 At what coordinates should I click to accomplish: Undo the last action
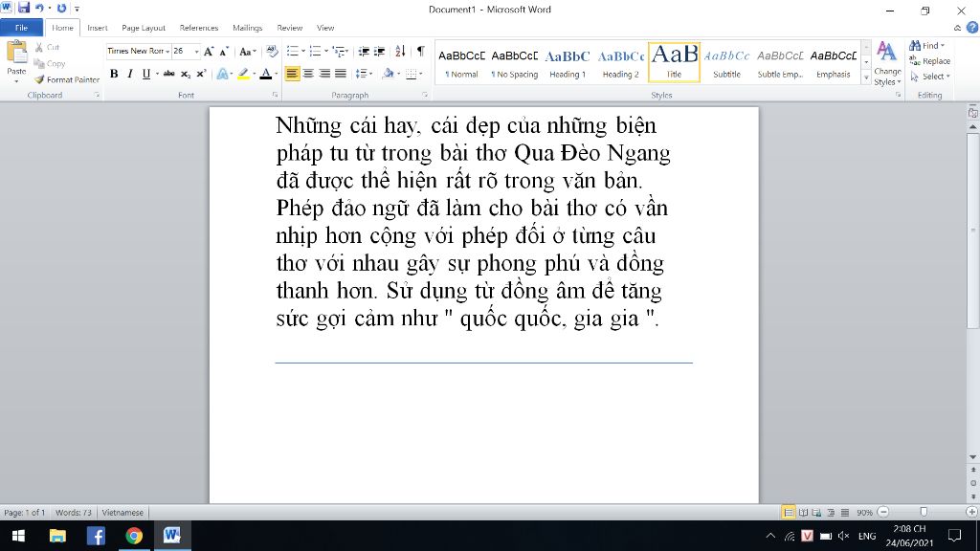pyautogui.click(x=39, y=8)
